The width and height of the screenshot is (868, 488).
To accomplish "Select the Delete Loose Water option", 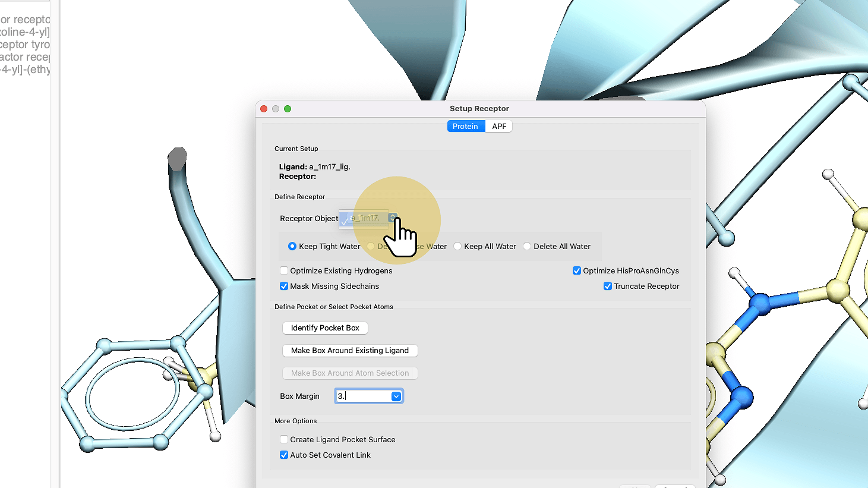I will 371,246.
